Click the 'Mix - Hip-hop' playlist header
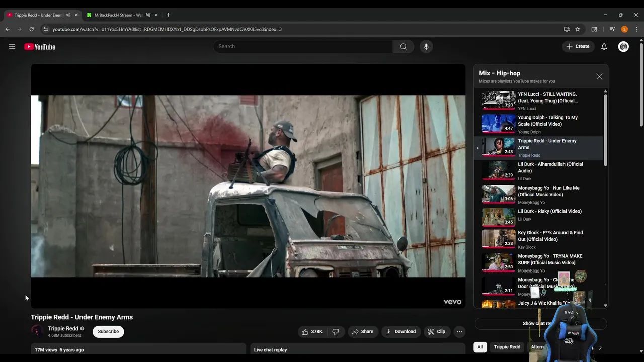Viewport: 644px width, 362px height. tap(500, 73)
